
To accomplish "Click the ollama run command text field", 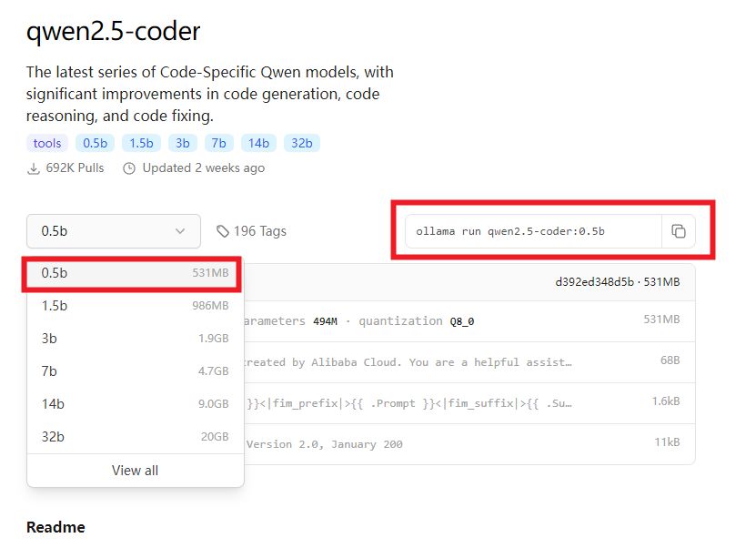I will (533, 231).
